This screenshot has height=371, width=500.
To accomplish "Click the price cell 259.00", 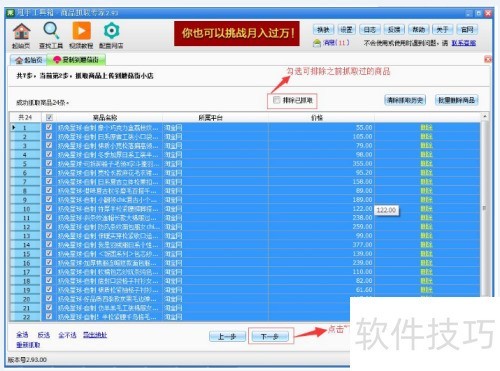I will [x=321, y=226].
